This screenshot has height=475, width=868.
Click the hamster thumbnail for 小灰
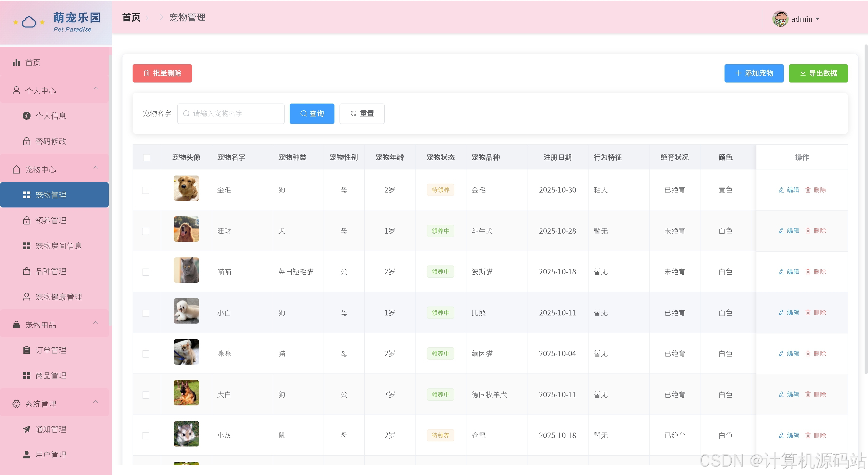(186, 434)
